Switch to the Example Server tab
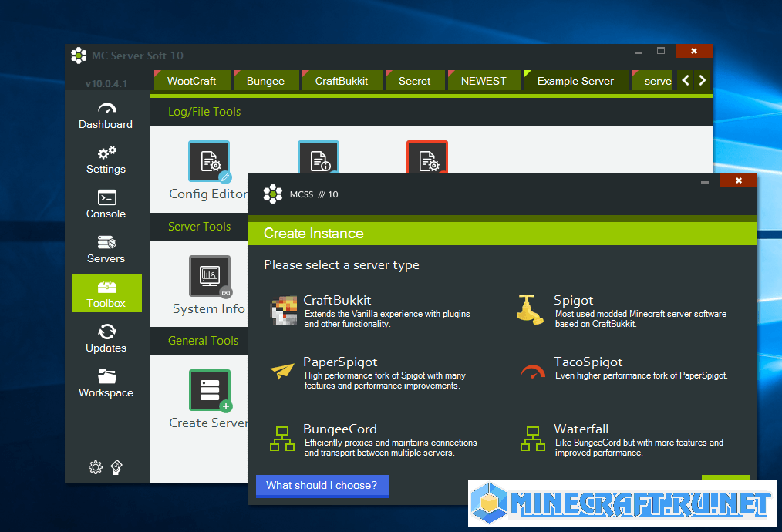Screen dimensions: 782x532 coord(576,81)
